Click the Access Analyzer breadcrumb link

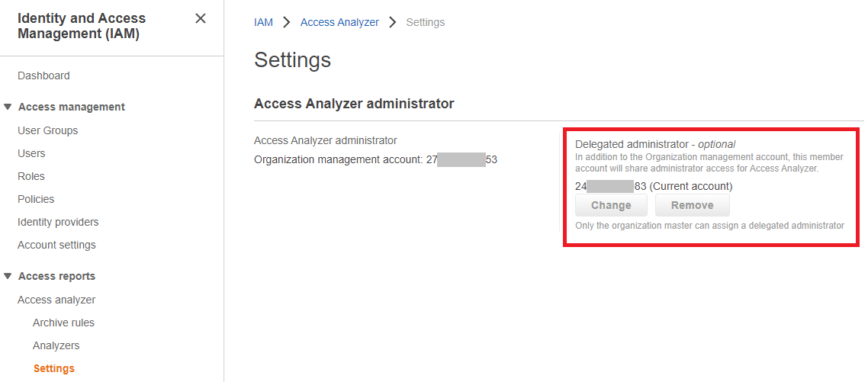click(340, 22)
